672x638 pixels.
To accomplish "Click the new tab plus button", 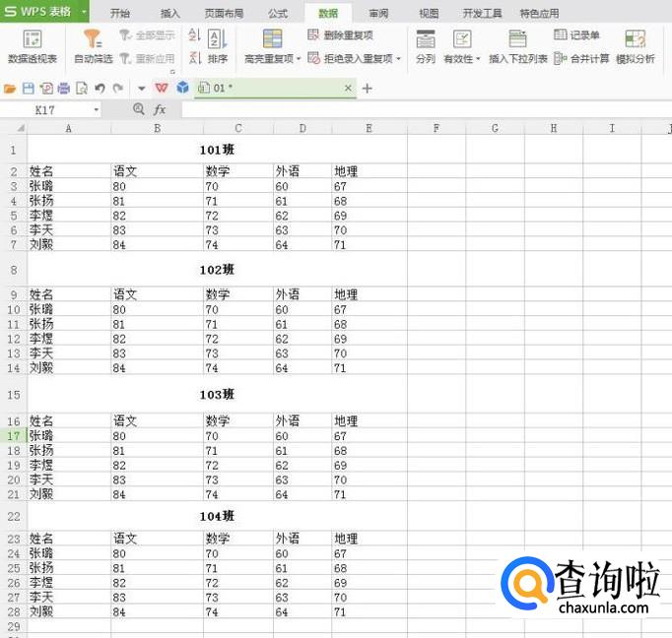I will click(x=368, y=89).
